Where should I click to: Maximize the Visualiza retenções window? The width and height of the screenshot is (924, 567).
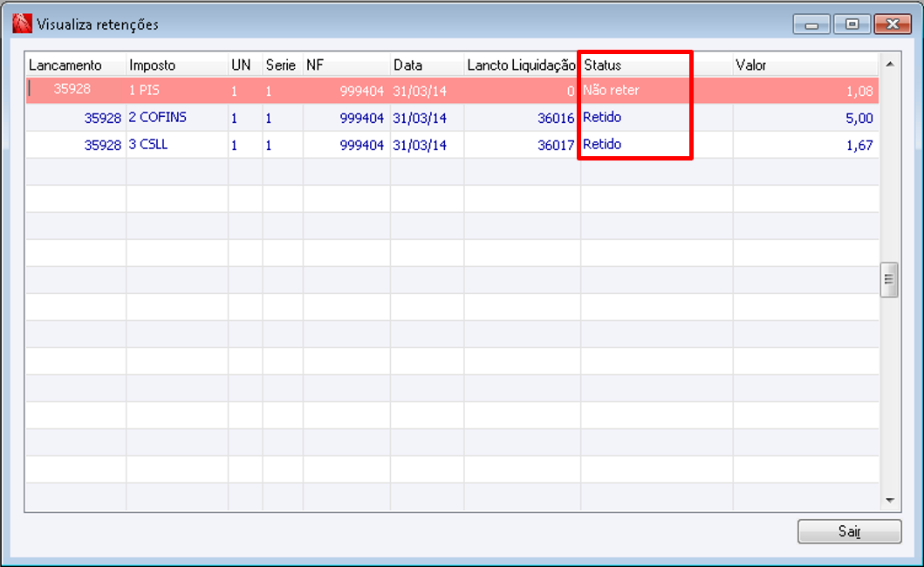[852, 24]
